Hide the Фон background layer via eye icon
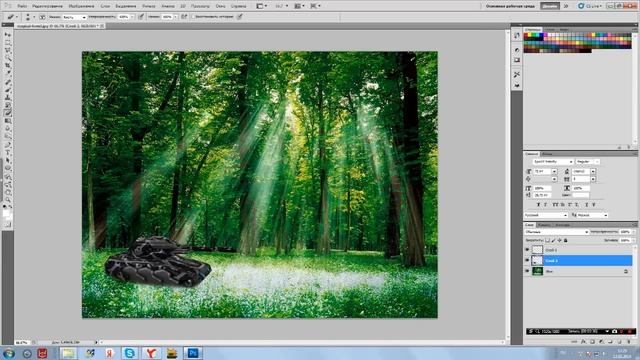The height and width of the screenshot is (360, 640). [527, 271]
